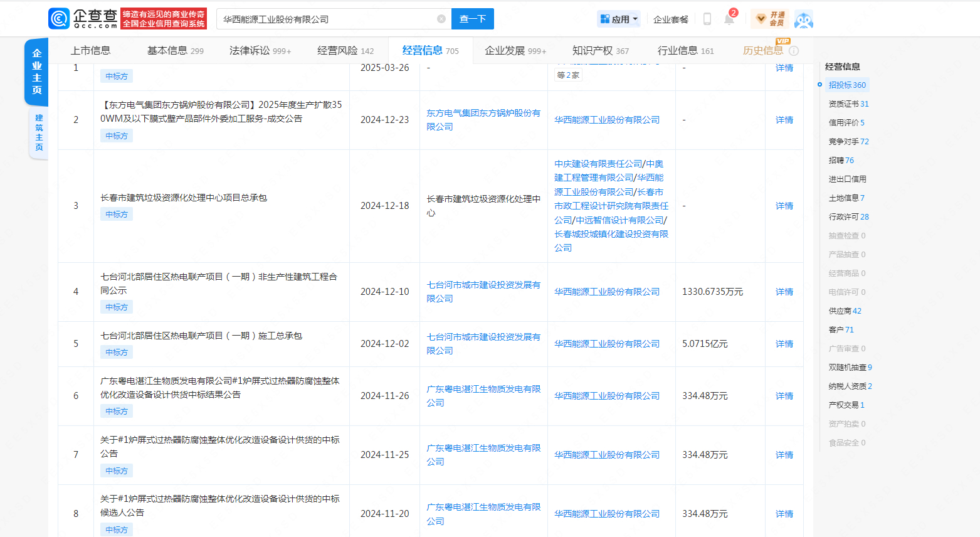Viewport: 980px width, 537px height.
Task: Switch to the 上市信息 tab
Action: [90, 51]
